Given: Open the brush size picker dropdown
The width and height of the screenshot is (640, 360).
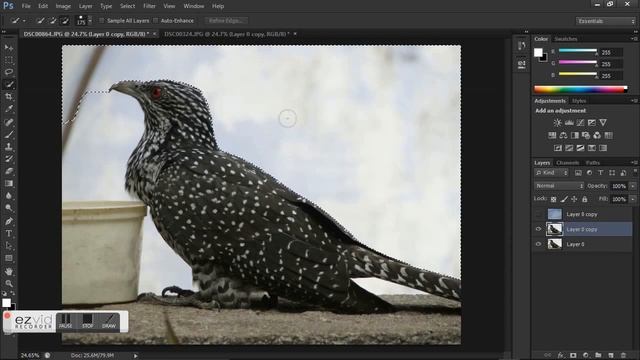Looking at the screenshot, I should coord(90,20).
